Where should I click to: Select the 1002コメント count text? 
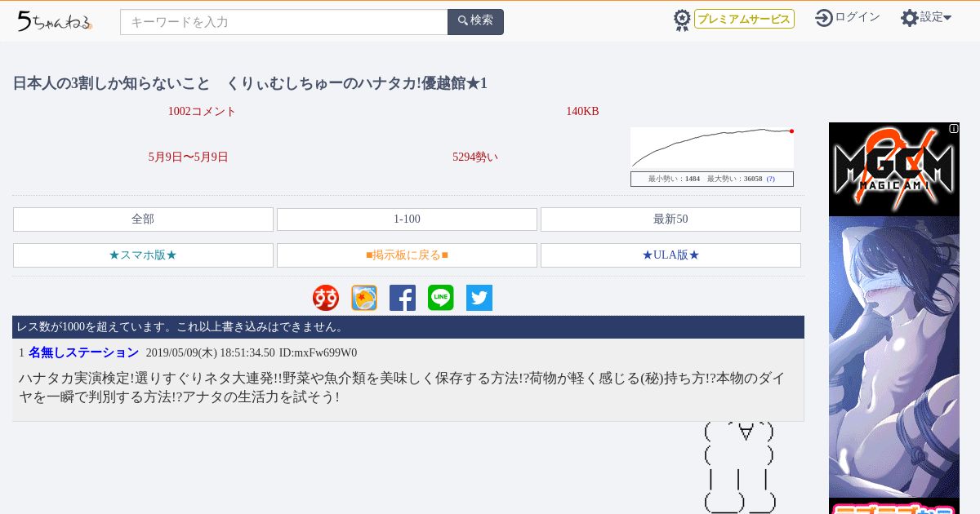coord(202,112)
